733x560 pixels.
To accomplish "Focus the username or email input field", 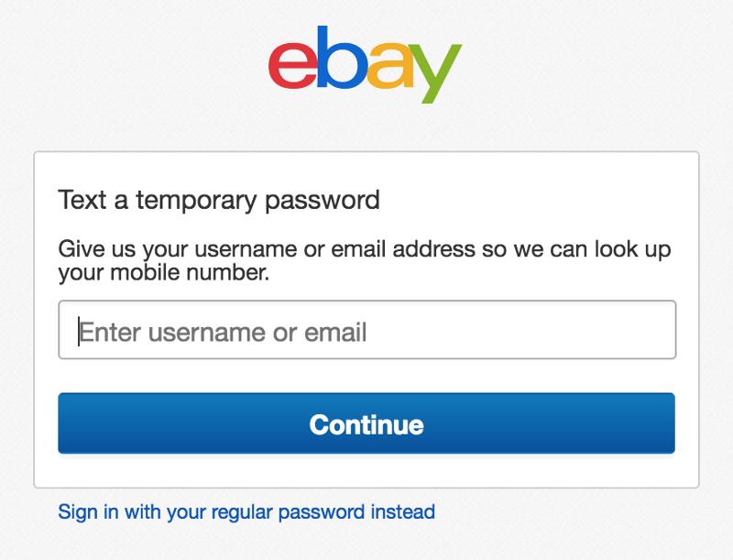I will tap(367, 330).
